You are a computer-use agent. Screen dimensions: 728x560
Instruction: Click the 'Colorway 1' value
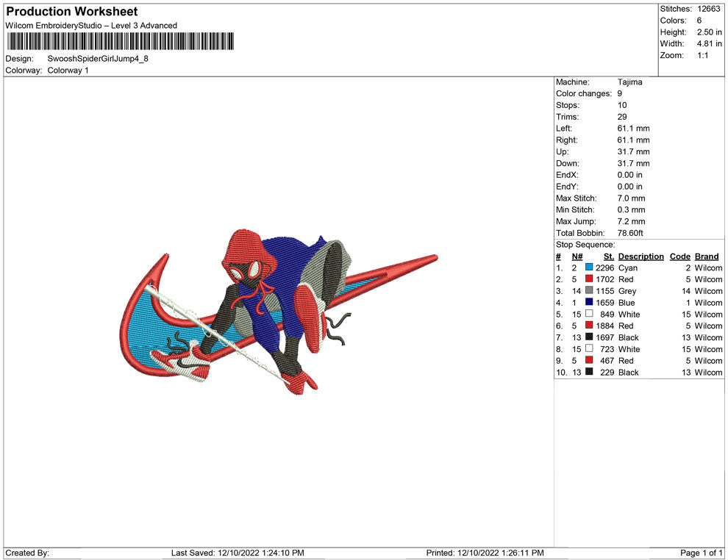tap(68, 71)
